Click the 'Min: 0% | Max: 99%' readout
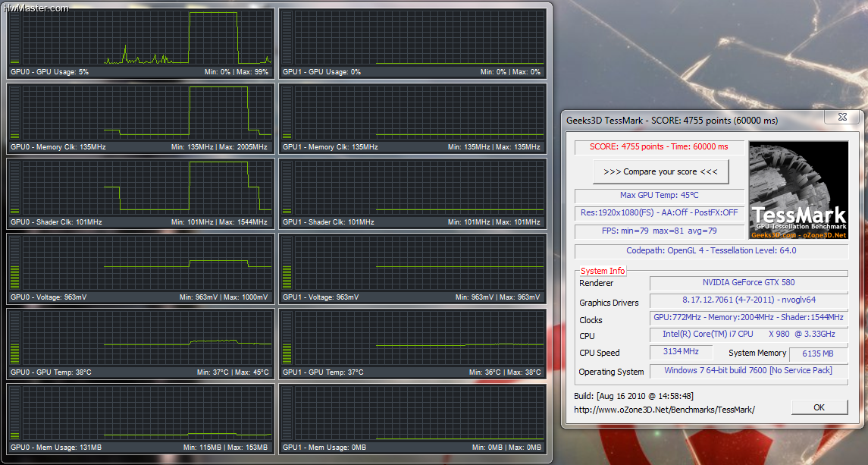 (237, 72)
